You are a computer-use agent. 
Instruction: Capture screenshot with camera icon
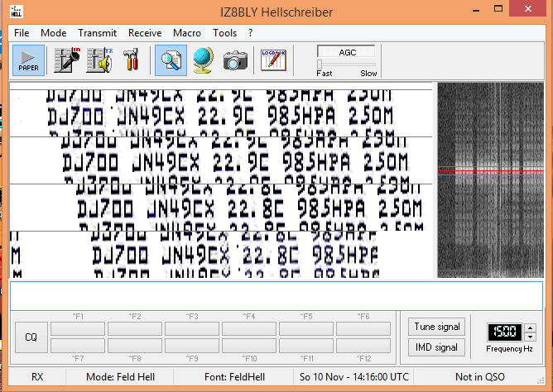pyautogui.click(x=235, y=60)
